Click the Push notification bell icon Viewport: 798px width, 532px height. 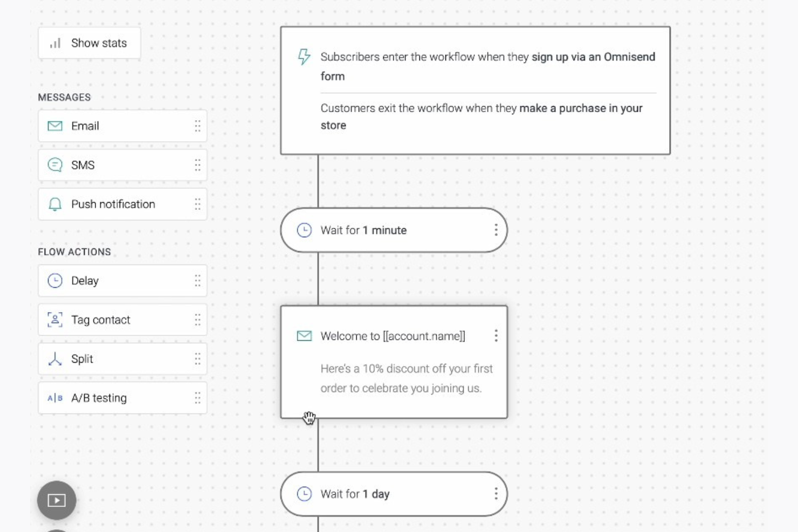click(x=54, y=204)
